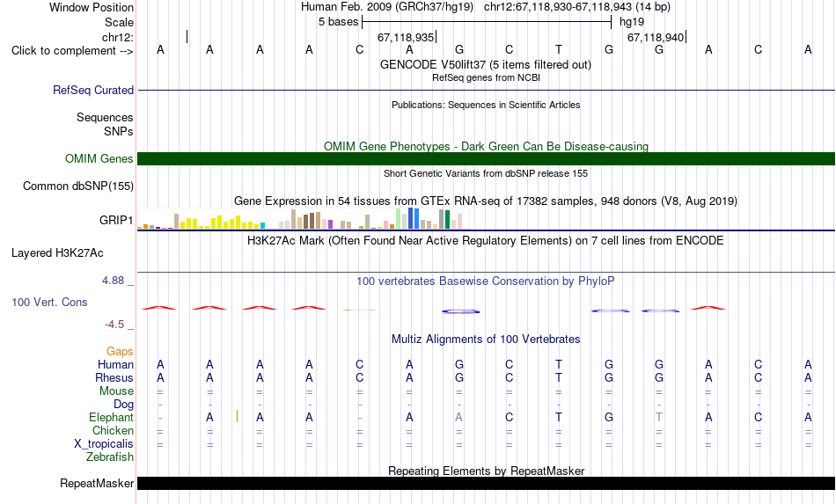Viewport: 836px width, 504px height.
Task: Click the -4.5 lower scale value
Action: [114, 325]
